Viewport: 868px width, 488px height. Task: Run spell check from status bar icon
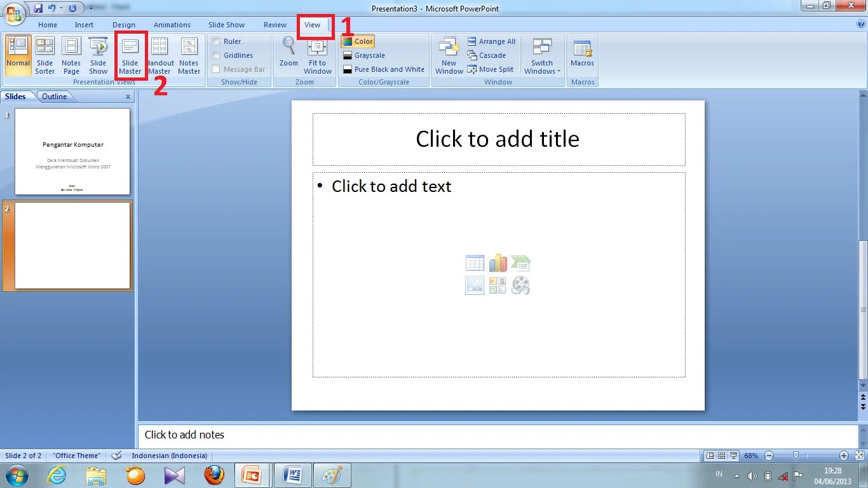(116, 456)
